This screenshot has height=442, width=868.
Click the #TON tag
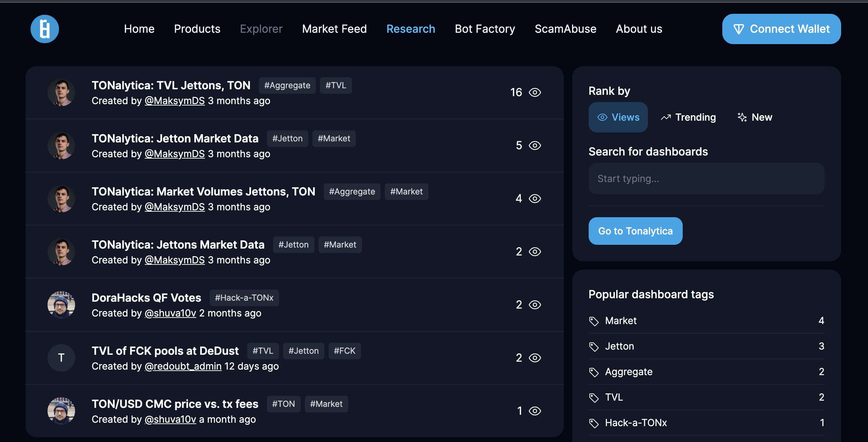click(x=284, y=404)
